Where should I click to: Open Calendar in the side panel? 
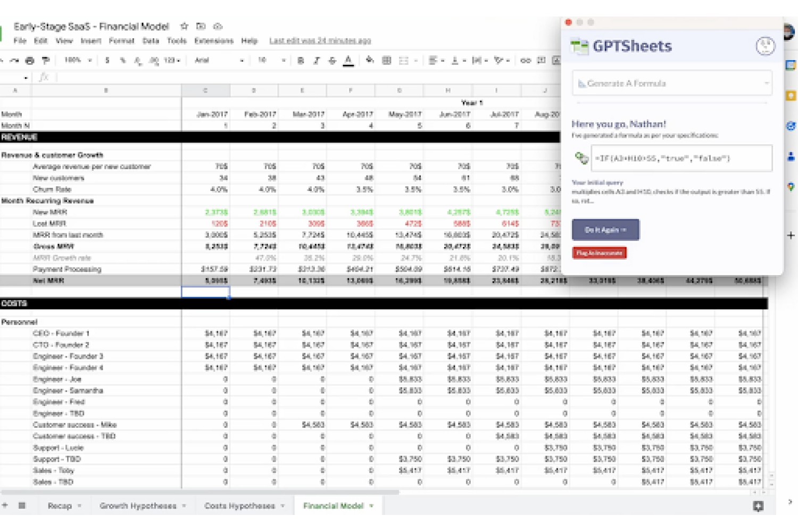click(x=791, y=65)
